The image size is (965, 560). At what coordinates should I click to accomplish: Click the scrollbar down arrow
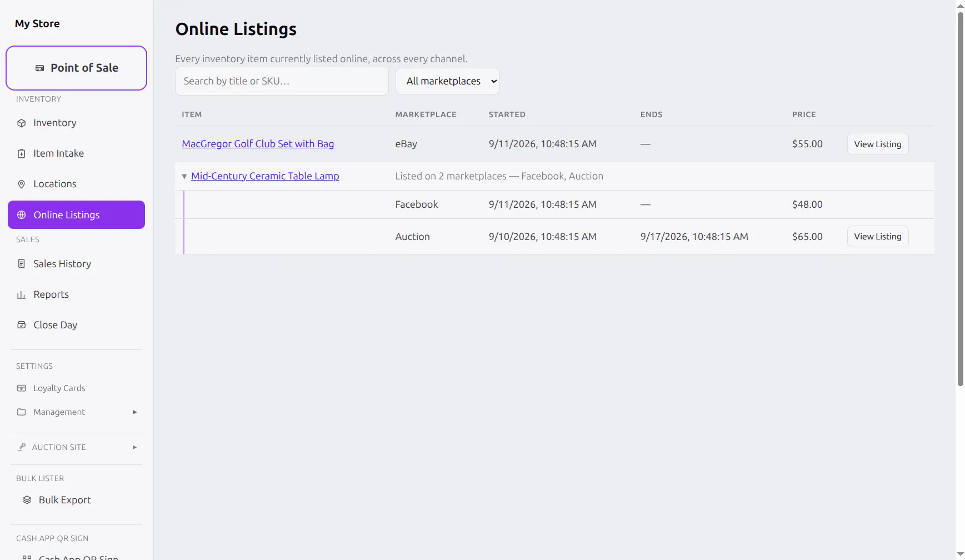(x=960, y=554)
